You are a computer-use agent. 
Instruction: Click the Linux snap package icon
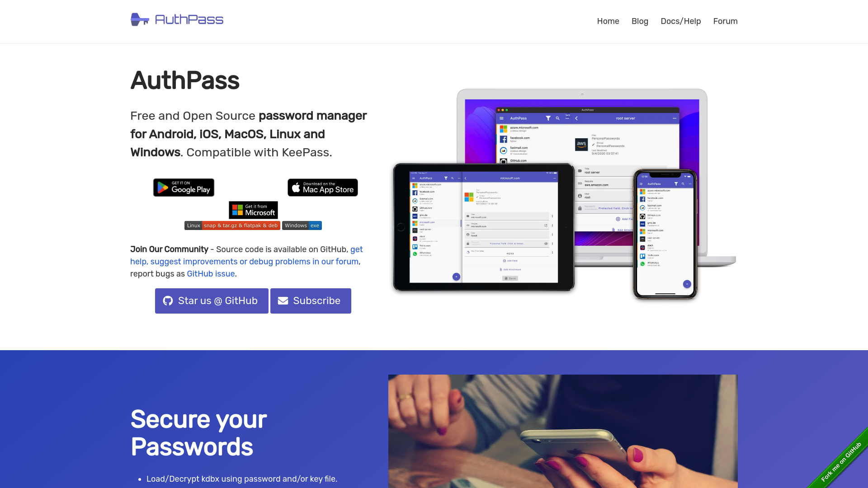(232, 225)
